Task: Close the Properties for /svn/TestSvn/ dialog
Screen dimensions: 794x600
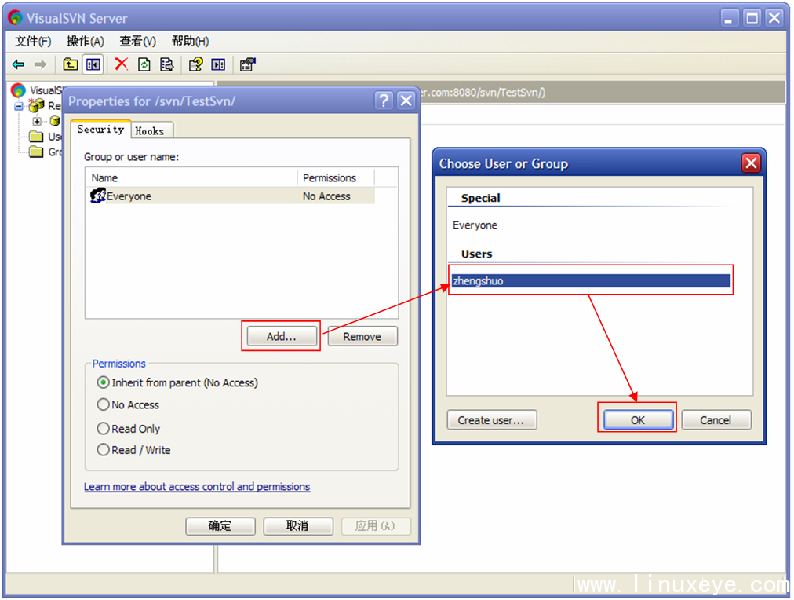Action: [406, 101]
